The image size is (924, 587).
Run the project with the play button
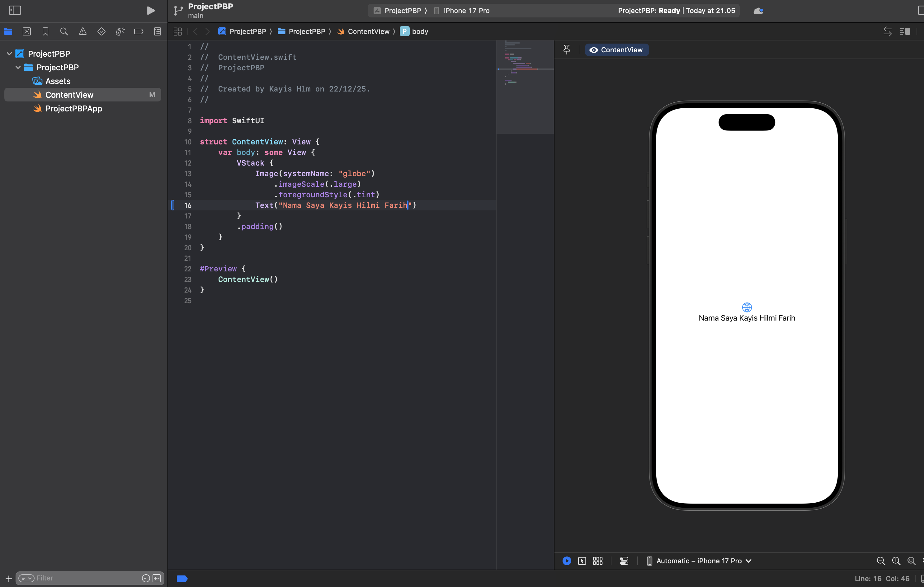tap(151, 10)
